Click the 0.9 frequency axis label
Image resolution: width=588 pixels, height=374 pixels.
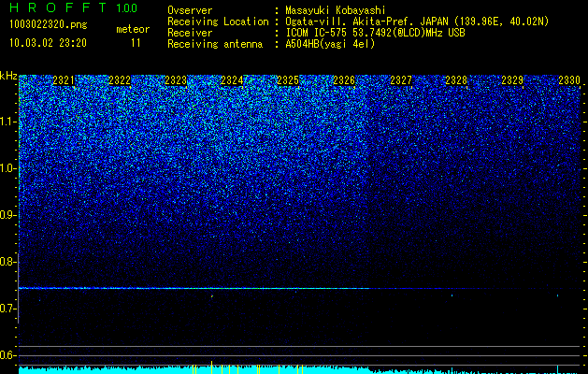[x=8, y=215]
